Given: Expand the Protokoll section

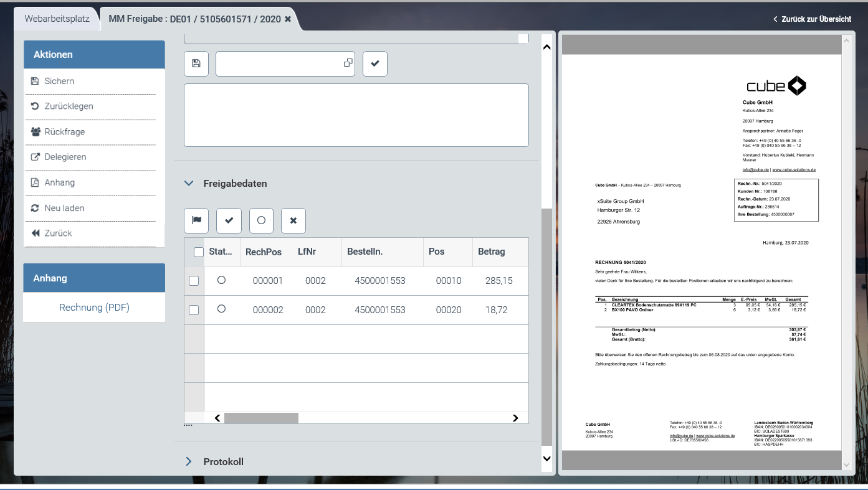Looking at the screenshot, I should pyautogui.click(x=189, y=461).
